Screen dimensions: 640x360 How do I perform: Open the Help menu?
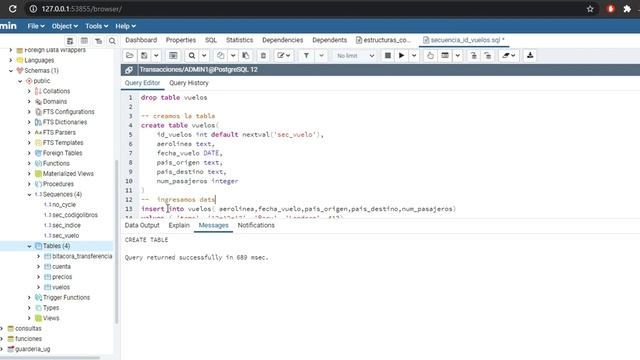(125, 26)
